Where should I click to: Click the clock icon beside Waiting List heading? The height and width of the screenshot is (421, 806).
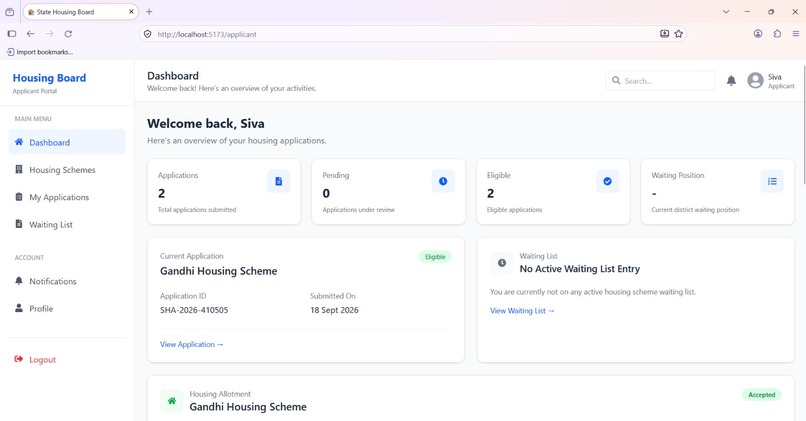point(502,263)
